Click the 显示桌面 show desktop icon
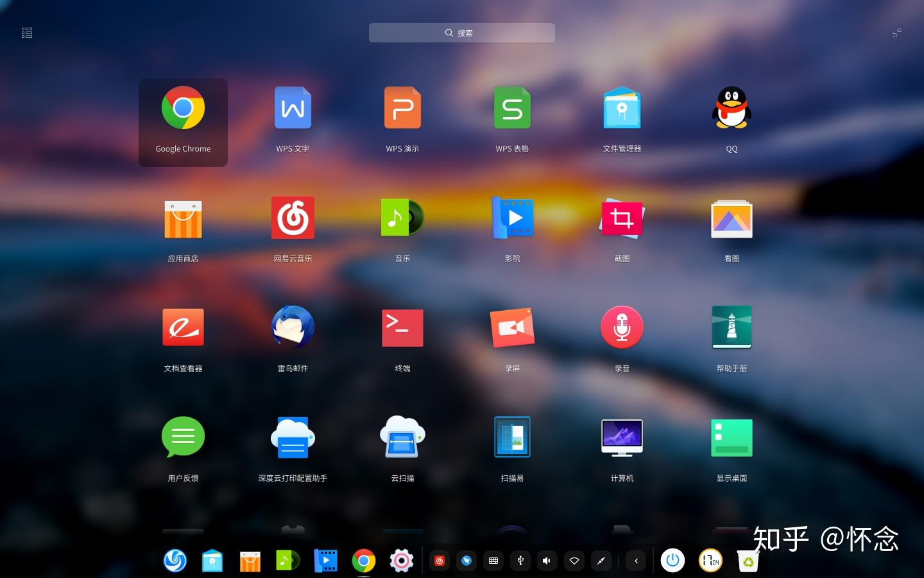The image size is (924, 578). coord(732,437)
